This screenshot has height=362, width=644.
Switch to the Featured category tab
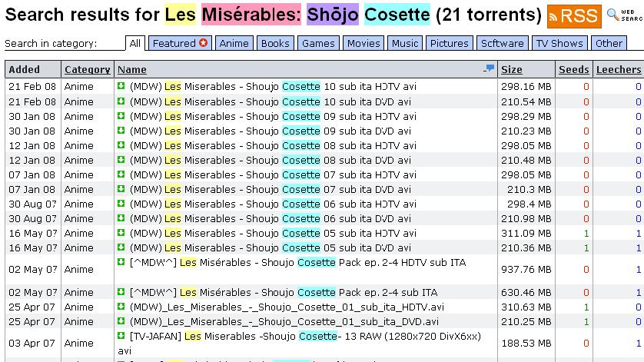[180, 43]
